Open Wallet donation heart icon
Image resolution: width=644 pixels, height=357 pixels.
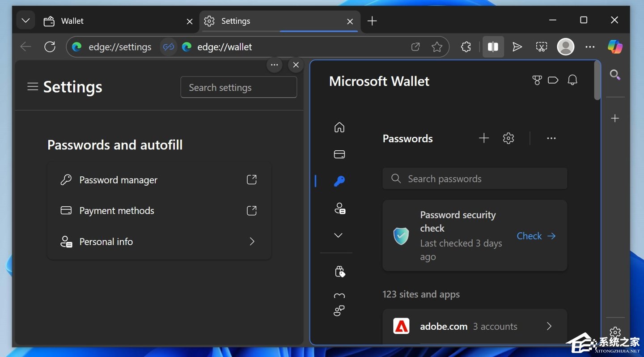tap(339, 296)
